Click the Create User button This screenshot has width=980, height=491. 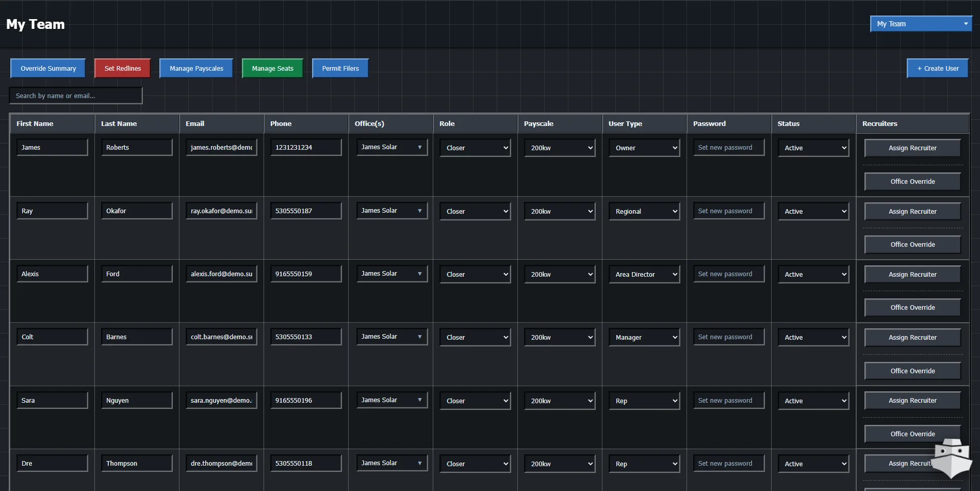click(937, 68)
